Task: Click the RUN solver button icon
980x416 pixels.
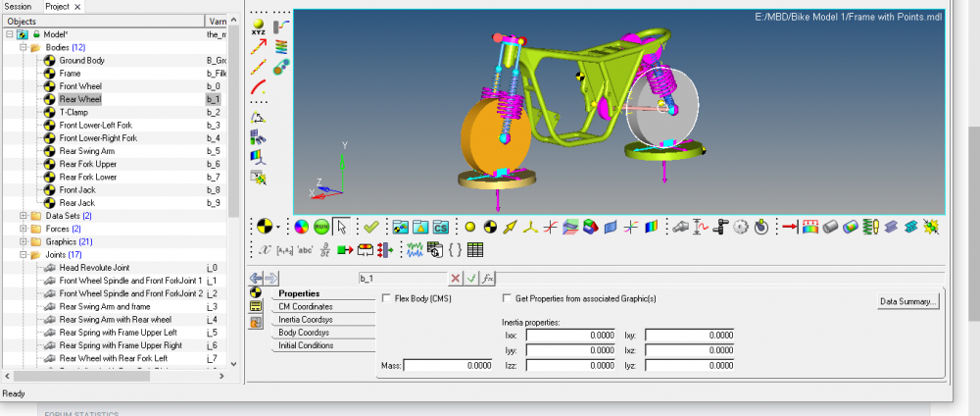Action: 321,227
